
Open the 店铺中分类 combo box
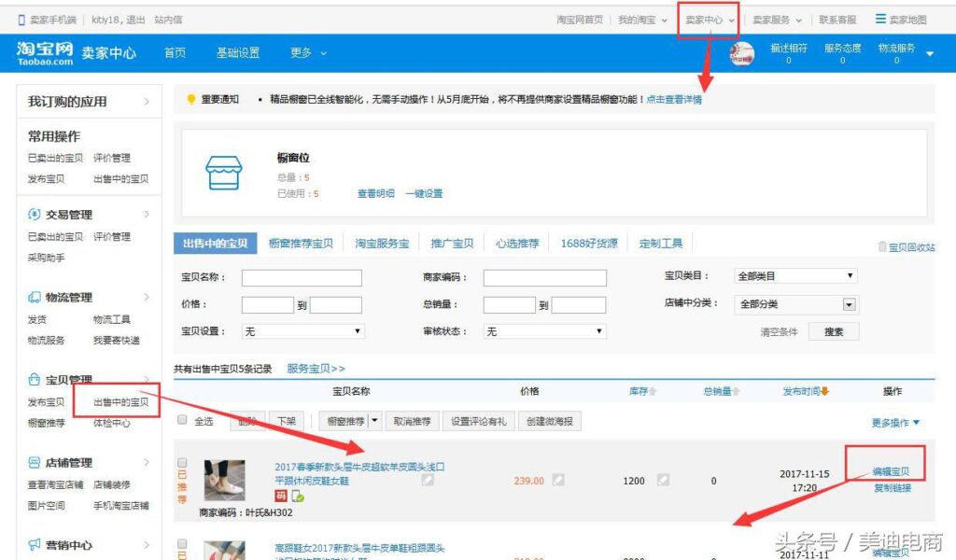(795, 304)
